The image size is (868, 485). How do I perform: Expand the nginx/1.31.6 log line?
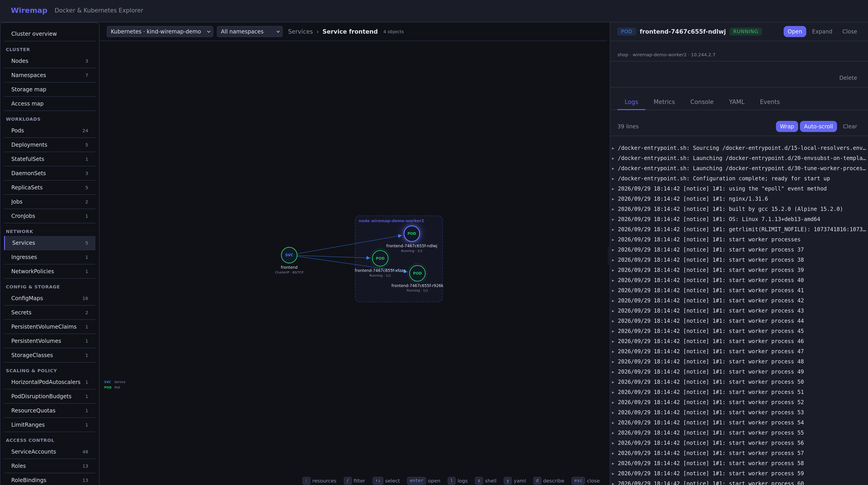point(613,199)
